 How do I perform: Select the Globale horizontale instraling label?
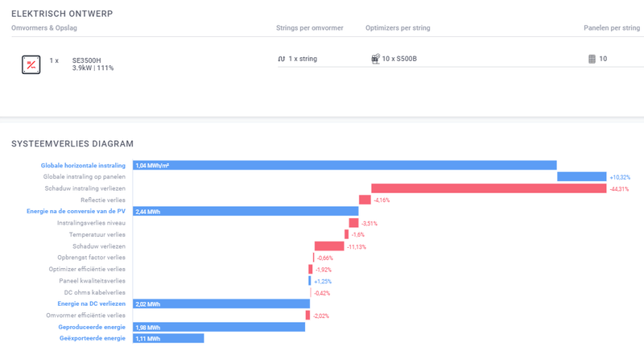click(x=84, y=166)
